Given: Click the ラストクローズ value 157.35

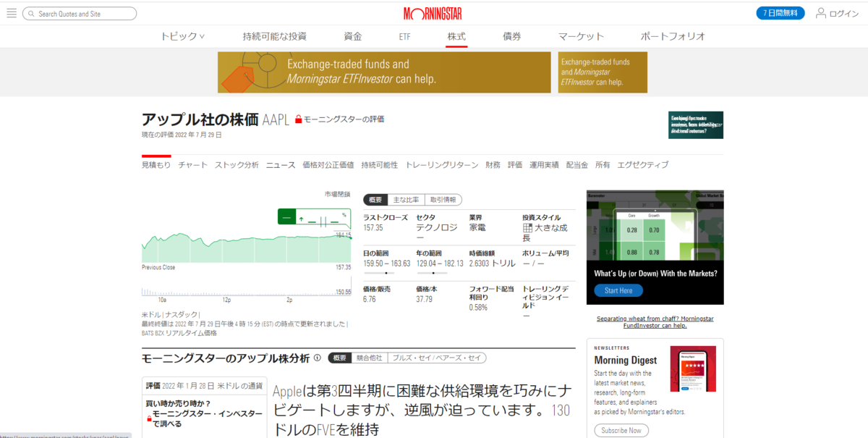Looking at the screenshot, I should [373, 227].
